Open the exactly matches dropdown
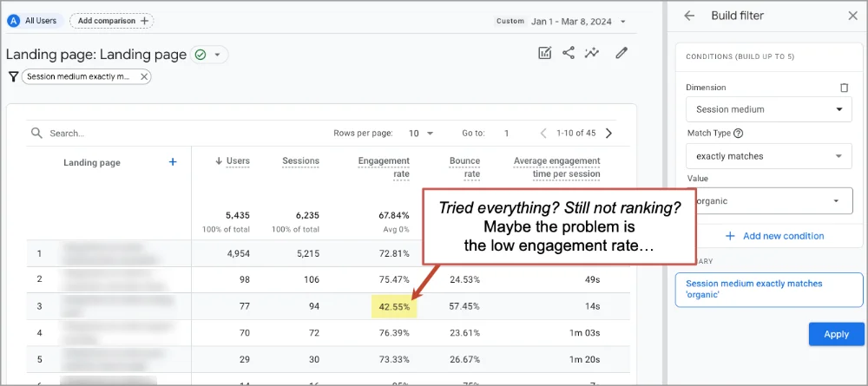868x386 pixels. pos(769,156)
